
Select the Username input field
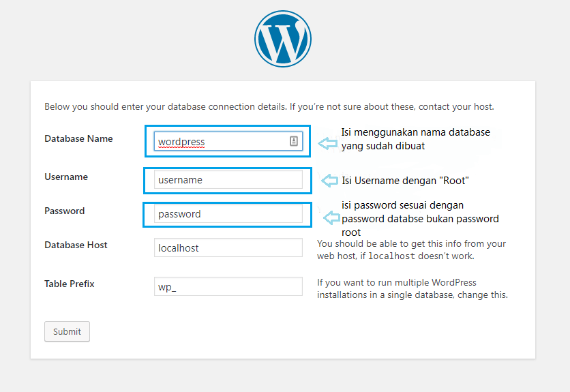click(228, 179)
